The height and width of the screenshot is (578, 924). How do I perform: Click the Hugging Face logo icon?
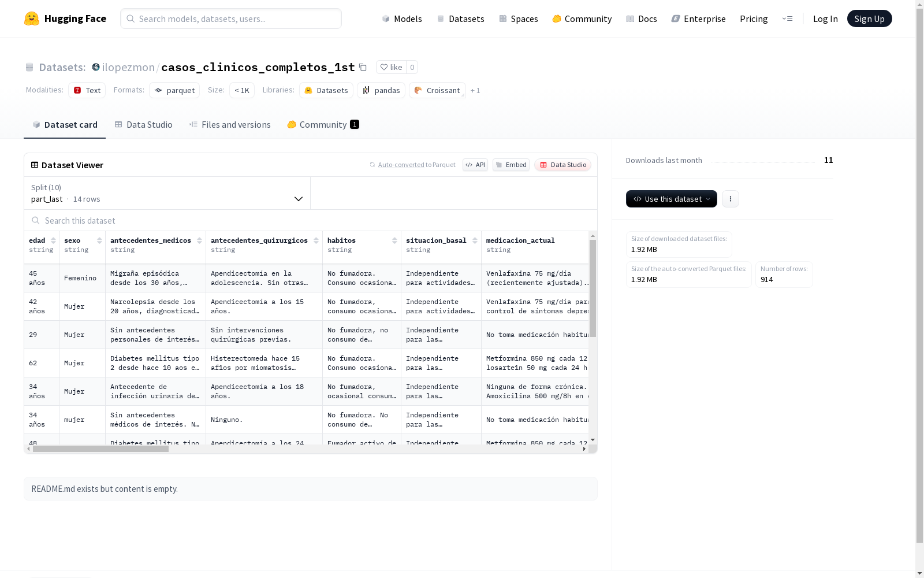click(32, 18)
